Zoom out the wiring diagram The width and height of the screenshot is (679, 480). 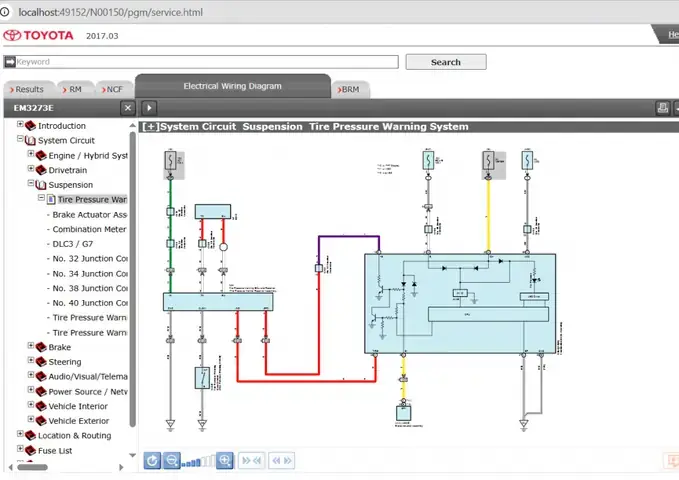point(171,461)
